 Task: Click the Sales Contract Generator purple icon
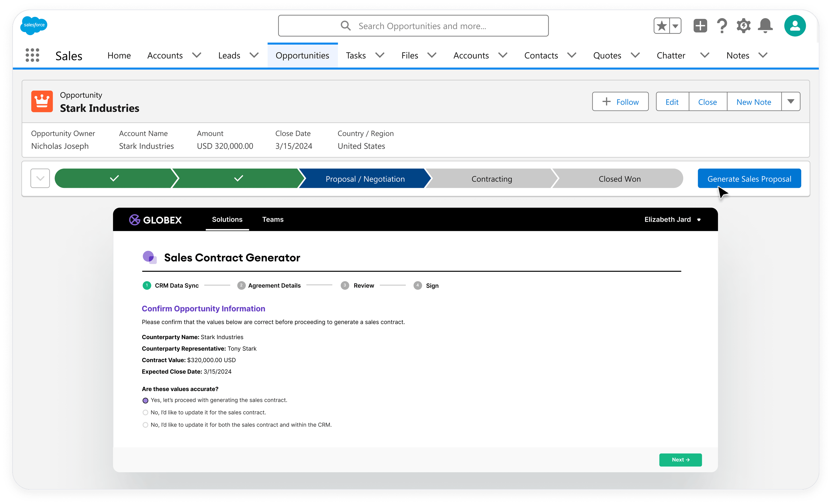[x=149, y=257]
